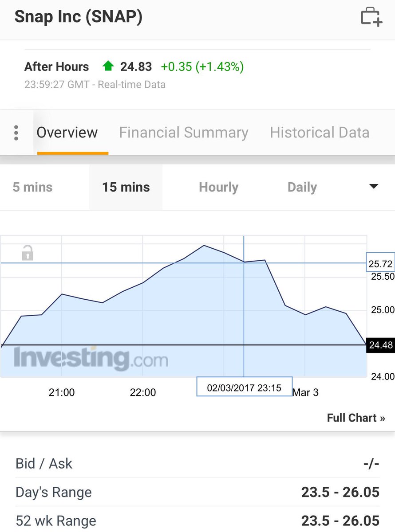Click the 25.00 price axis label
395x532 pixels.
(x=383, y=310)
